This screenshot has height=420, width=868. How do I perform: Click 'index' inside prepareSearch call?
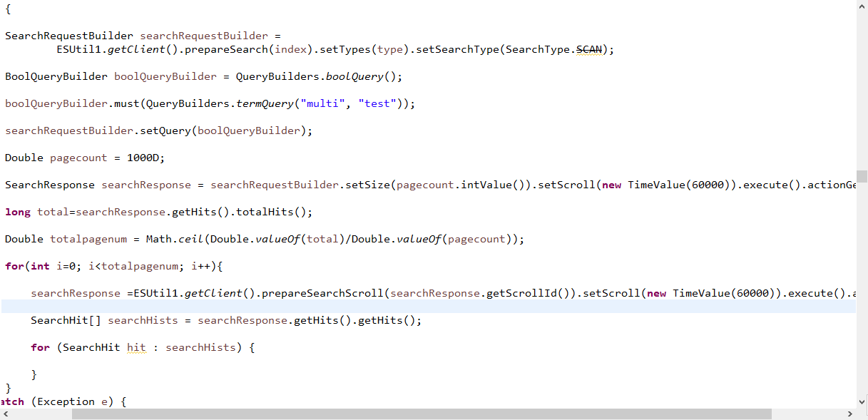coord(291,49)
